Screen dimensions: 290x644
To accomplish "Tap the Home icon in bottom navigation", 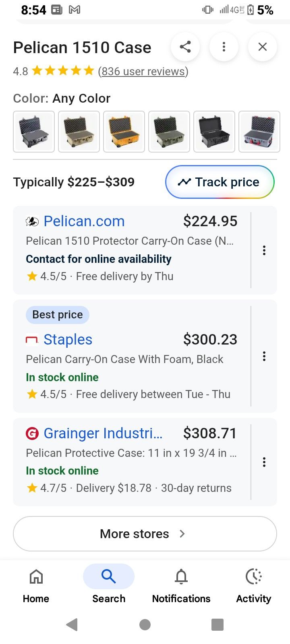I will tap(36, 576).
